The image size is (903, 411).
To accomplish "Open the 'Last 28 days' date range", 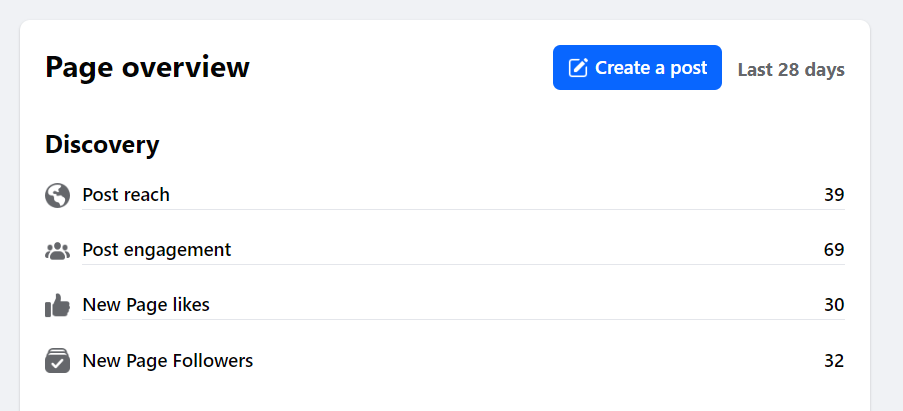I will pos(791,70).
